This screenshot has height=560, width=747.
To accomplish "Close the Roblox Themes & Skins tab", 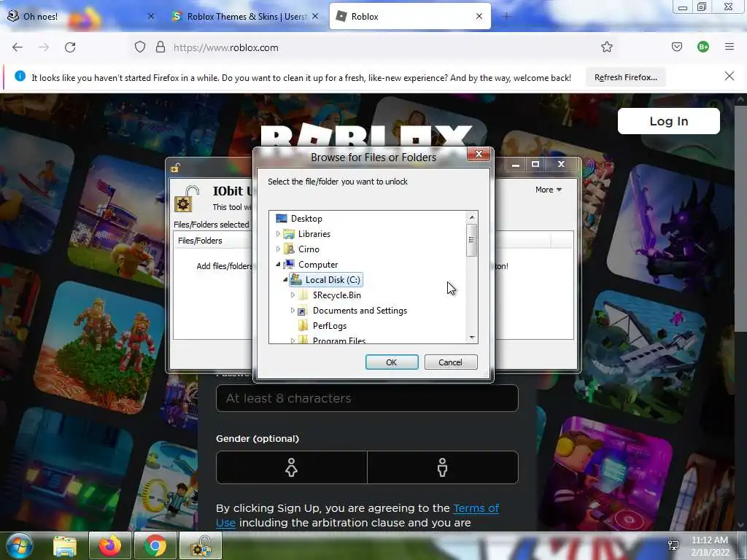I will 315,16.
